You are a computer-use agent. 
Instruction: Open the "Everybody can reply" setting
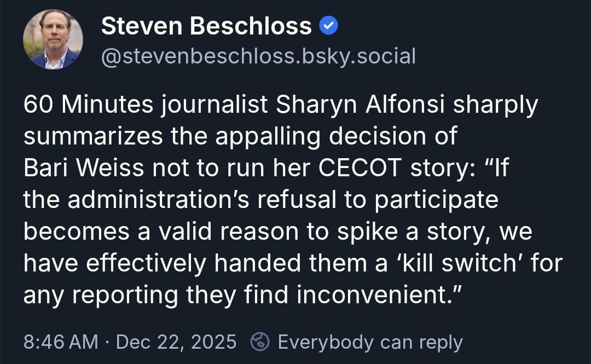click(370, 342)
